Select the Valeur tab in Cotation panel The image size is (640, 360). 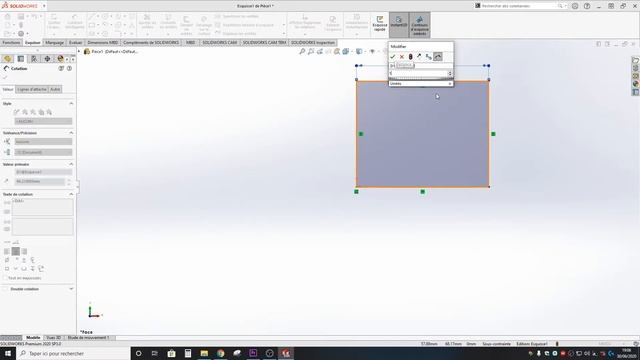[8, 89]
